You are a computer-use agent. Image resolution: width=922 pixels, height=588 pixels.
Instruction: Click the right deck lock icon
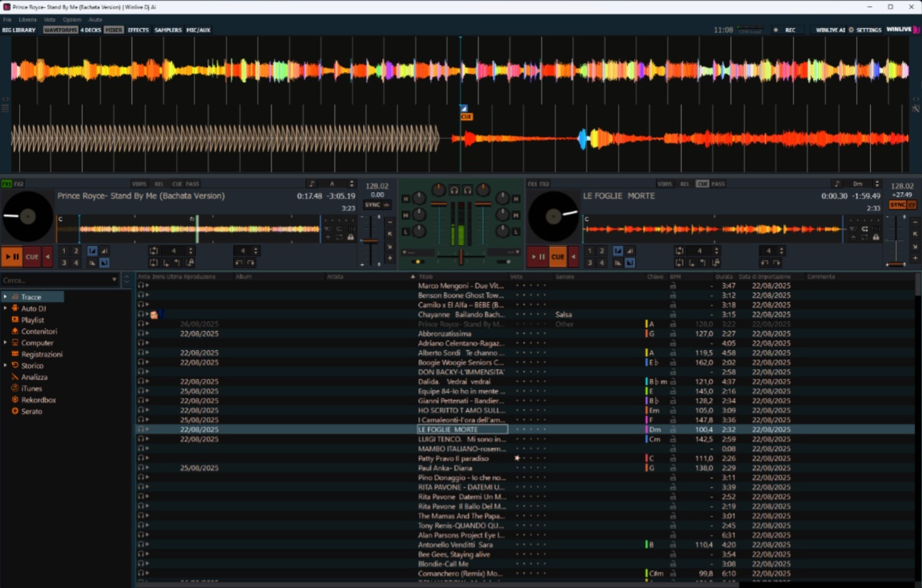[x=876, y=237]
